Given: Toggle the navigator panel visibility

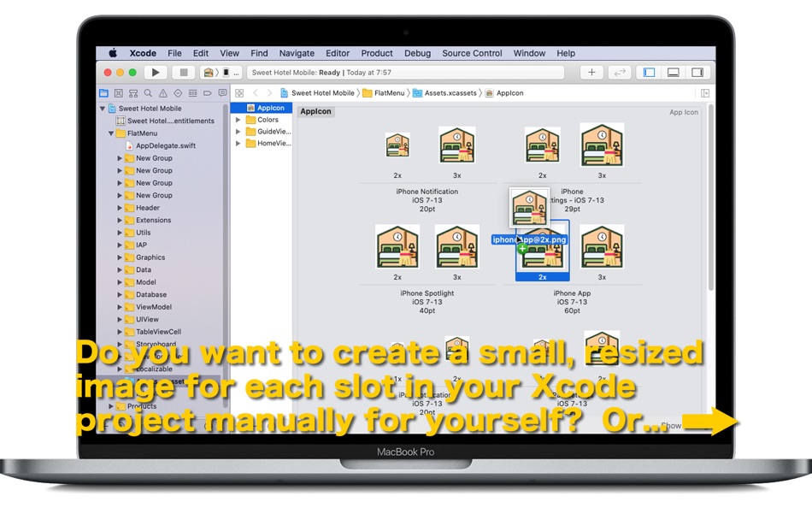Looking at the screenshot, I should point(649,73).
